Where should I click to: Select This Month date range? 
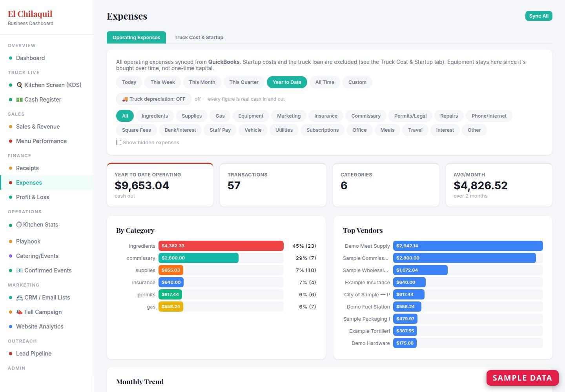coord(202,82)
